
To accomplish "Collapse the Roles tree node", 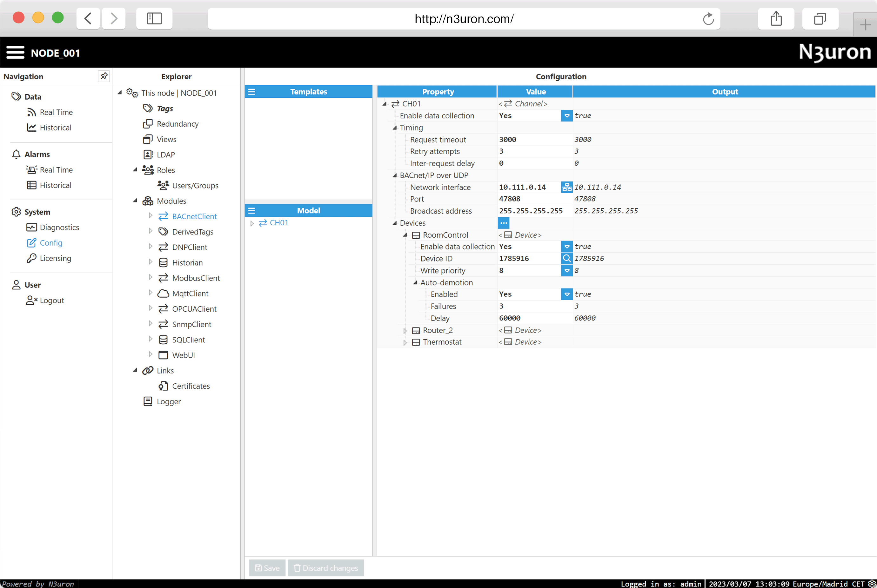I will [x=135, y=170].
